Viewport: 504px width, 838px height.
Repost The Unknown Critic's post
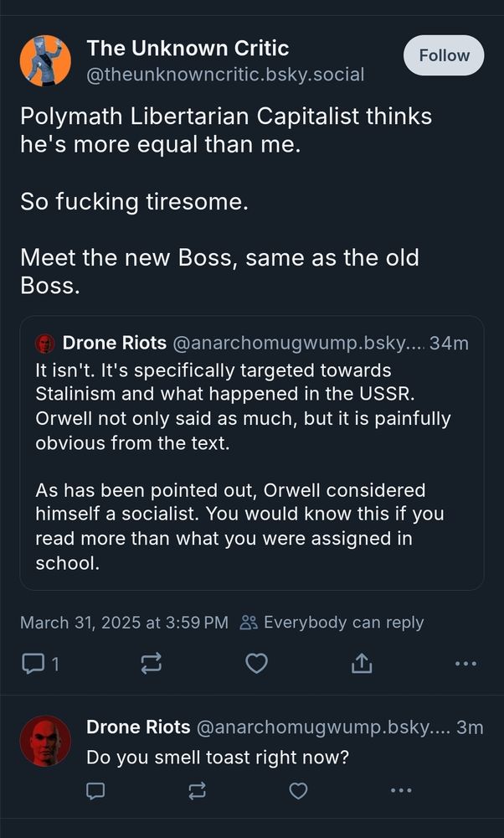pyautogui.click(x=151, y=663)
